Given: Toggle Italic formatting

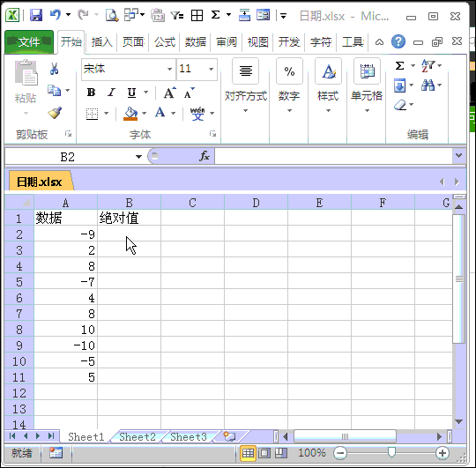Looking at the screenshot, I should pyautogui.click(x=111, y=93).
